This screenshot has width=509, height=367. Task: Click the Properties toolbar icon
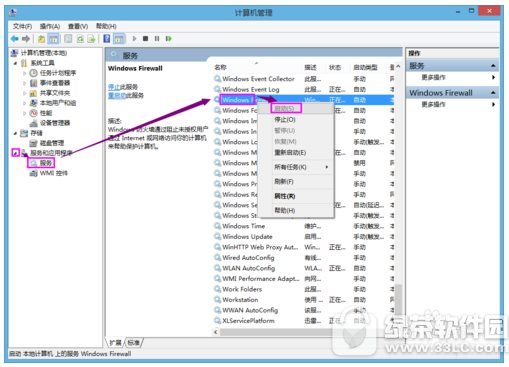tap(68, 39)
